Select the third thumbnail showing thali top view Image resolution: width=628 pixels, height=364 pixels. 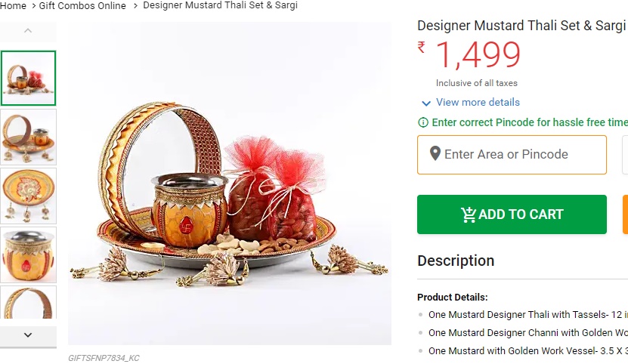29,196
